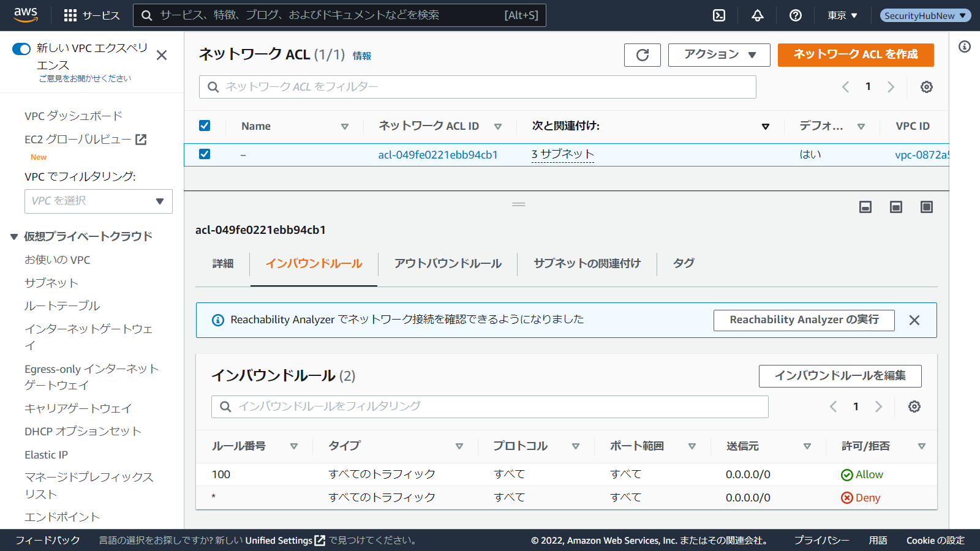This screenshot has width=980, height=551.
Task: Open the help question mark icon
Action: click(x=796, y=15)
